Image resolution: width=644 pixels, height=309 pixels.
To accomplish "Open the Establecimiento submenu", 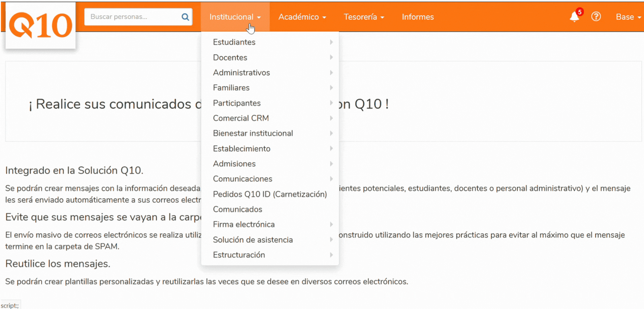I will click(270, 148).
